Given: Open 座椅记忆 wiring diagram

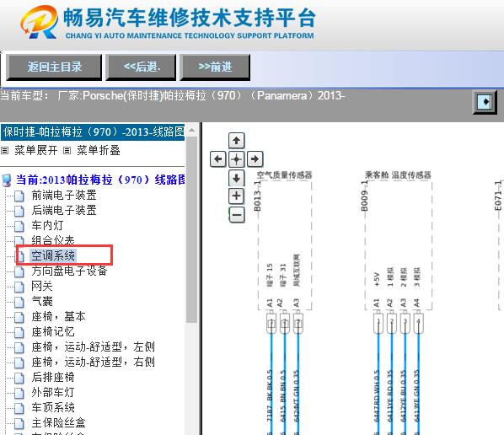Looking at the screenshot, I should [x=53, y=332].
